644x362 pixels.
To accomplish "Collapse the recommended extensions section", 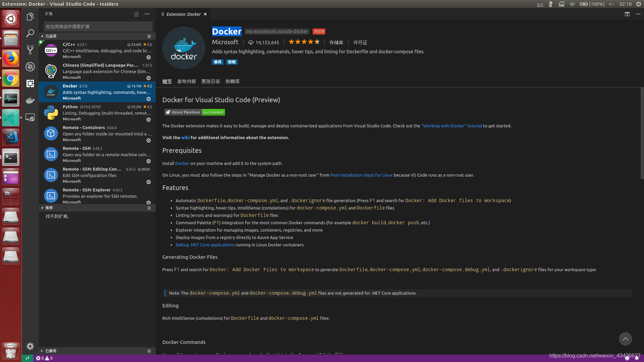I will click(97, 208).
